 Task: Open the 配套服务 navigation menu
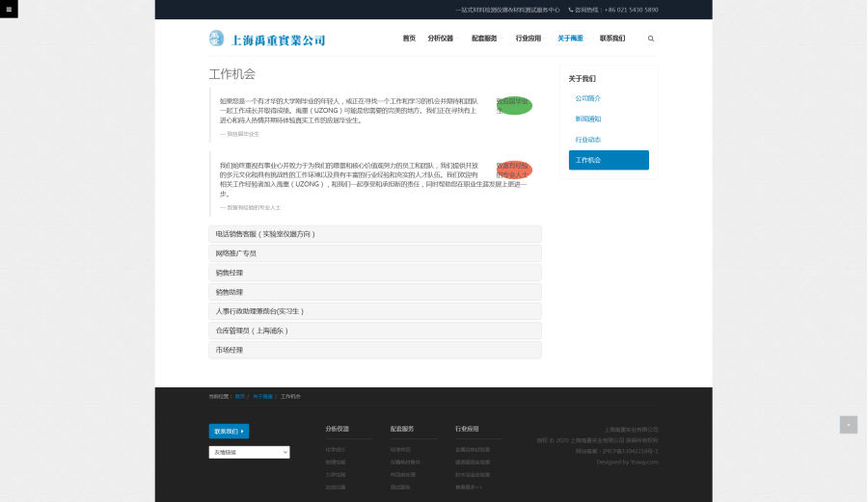point(485,39)
